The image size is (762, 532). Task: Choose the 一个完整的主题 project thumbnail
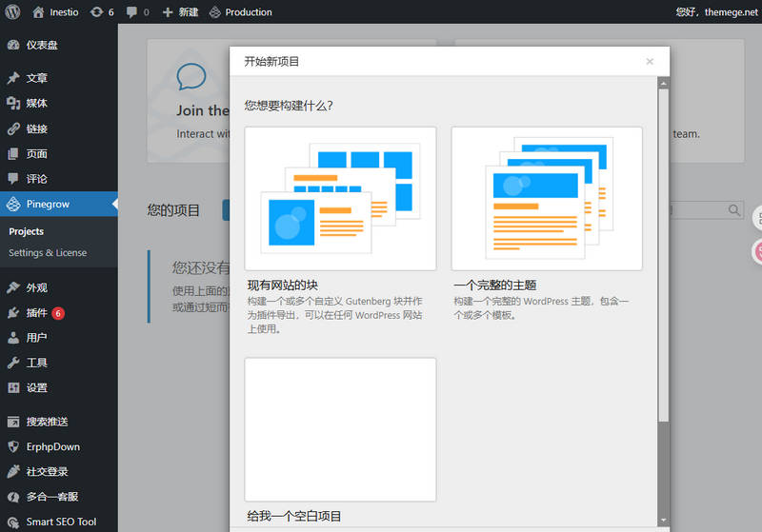547,199
